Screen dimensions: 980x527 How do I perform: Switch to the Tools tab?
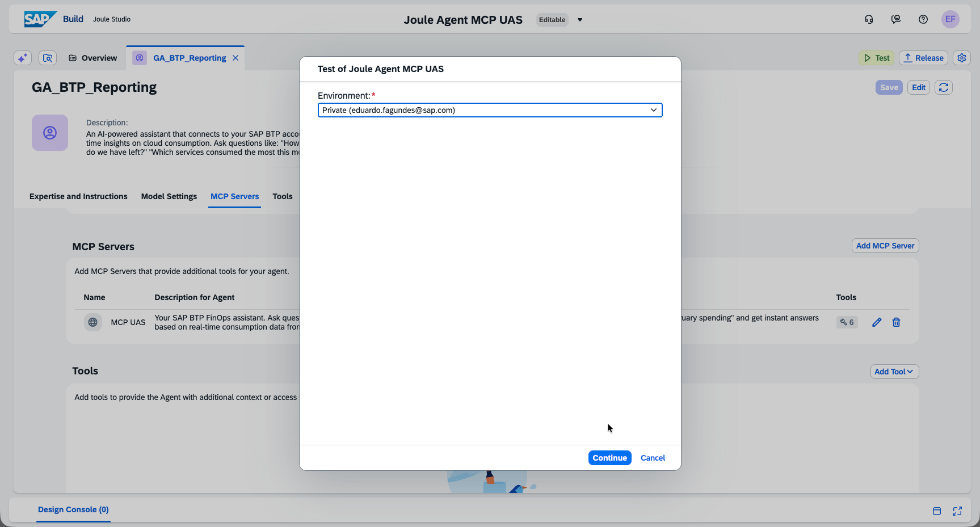[283, 196]
